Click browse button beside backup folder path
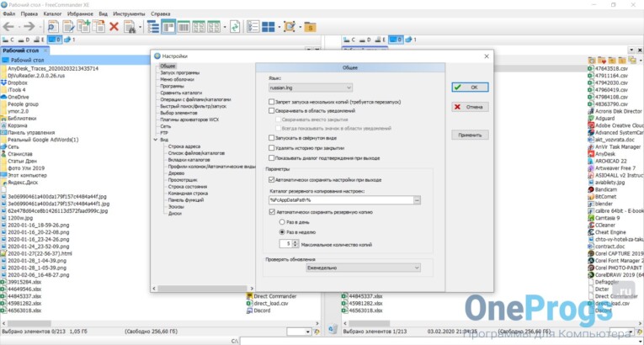This screenshot has height=345, width=644. [x=417, y=200]
